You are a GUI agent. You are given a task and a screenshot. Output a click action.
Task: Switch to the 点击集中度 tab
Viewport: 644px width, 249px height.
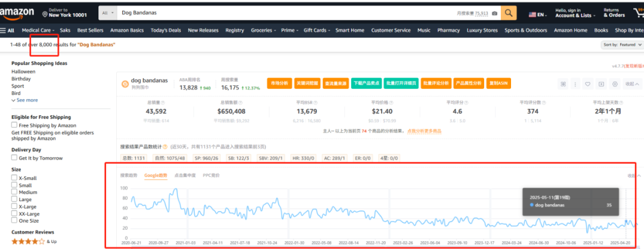pos(185,176)
